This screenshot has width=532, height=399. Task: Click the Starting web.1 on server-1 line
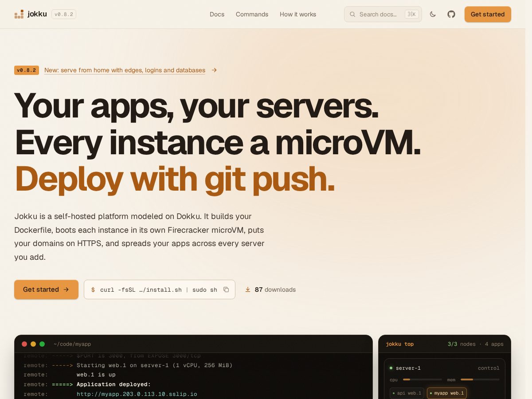tap(154, 365)
